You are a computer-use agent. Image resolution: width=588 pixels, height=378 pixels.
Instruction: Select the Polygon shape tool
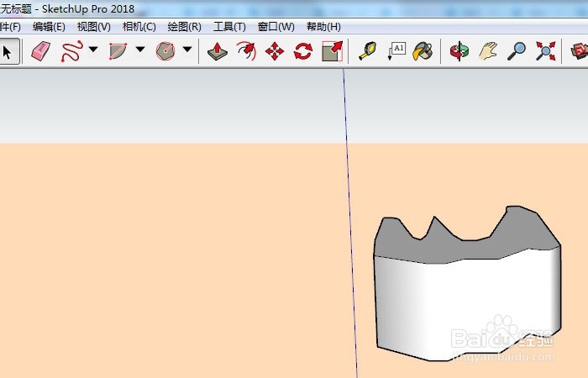click(165, 51)
